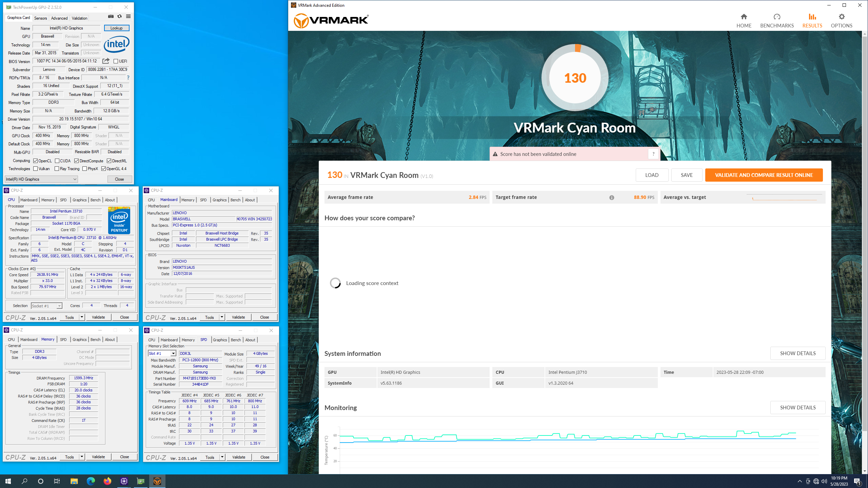
Task: Click the GPU-Z Close button
Action: pos(119,179)
